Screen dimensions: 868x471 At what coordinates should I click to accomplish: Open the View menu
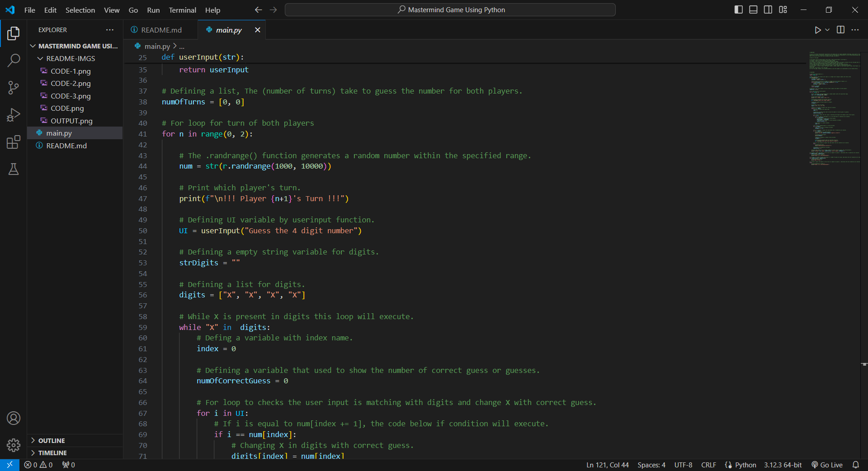pos(112,10)
